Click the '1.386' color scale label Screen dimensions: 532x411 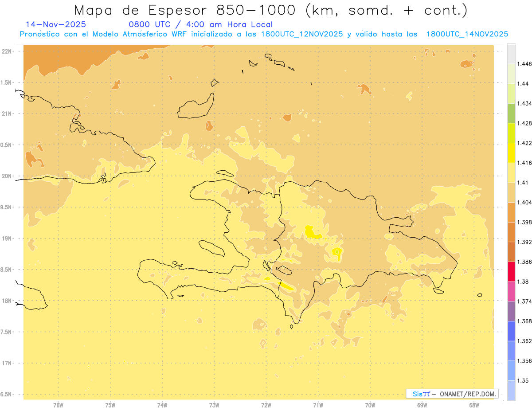tap(524, 262)
